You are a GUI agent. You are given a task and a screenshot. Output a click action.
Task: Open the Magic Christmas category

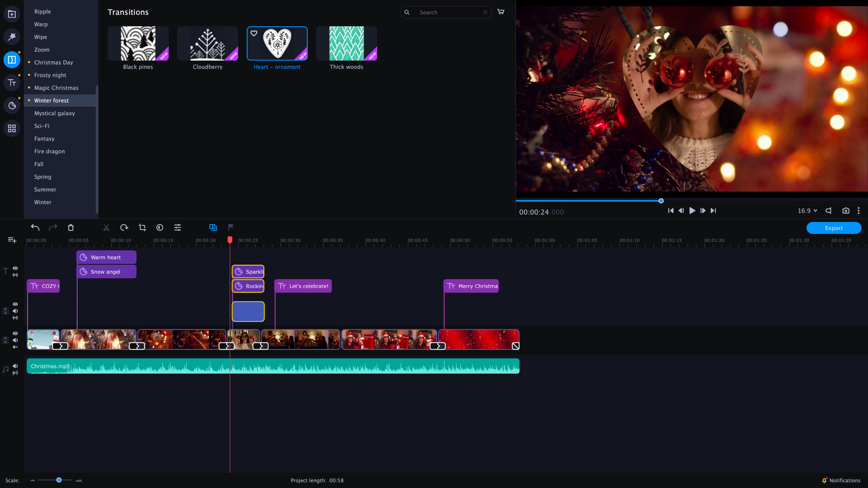pyautogui.click(x=57, y=88)
